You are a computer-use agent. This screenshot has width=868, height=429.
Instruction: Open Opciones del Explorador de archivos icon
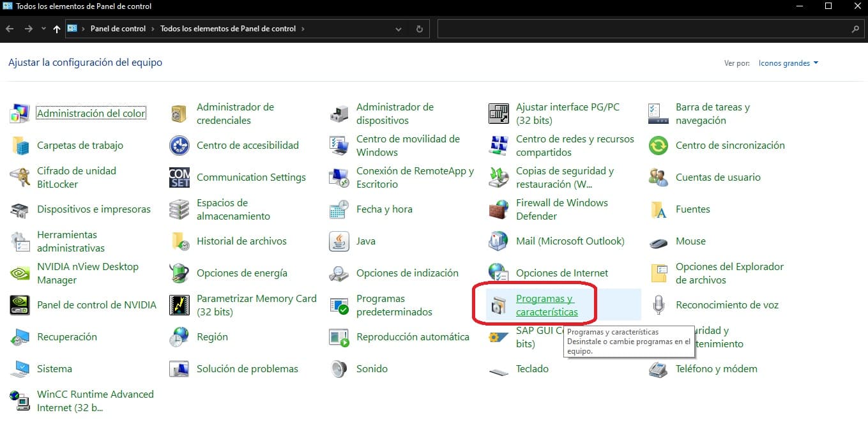(659, 273)
